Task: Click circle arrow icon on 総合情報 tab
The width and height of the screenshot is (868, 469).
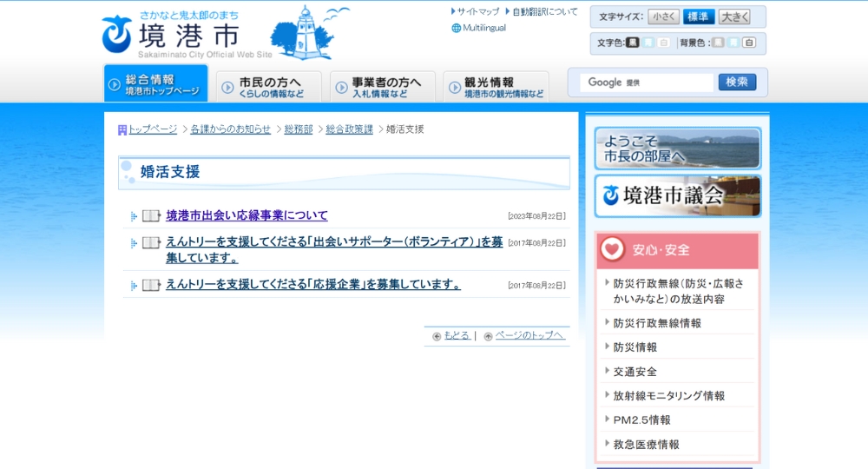Action: tap(114, 85)
